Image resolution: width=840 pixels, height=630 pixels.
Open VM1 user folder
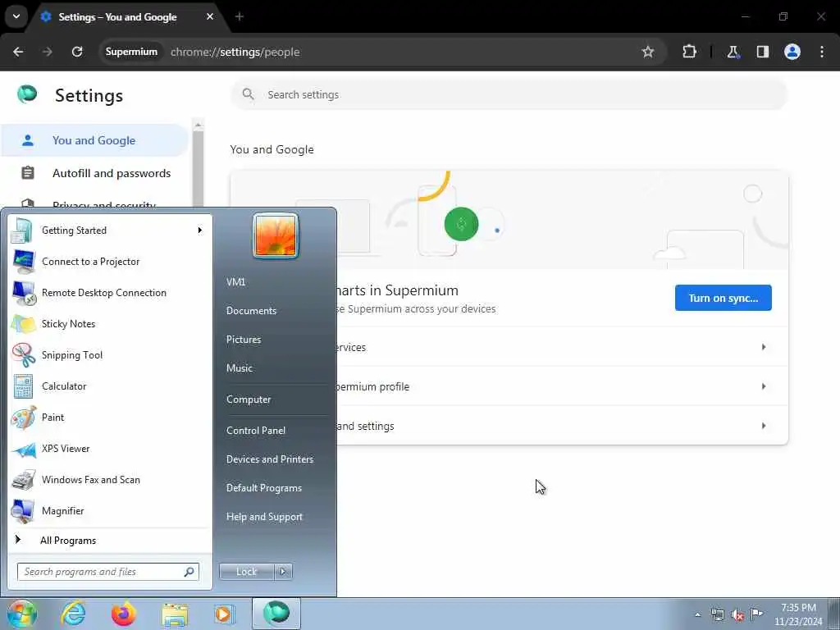[235, 282]
